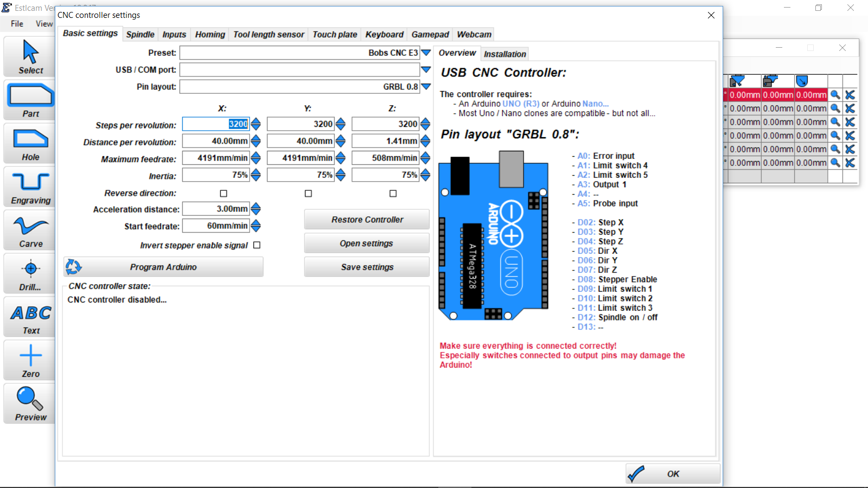This screenshot has width=868, height=488.
Task: Enable Reverse direction for Z axis
Action: click(x=393, y=194)
